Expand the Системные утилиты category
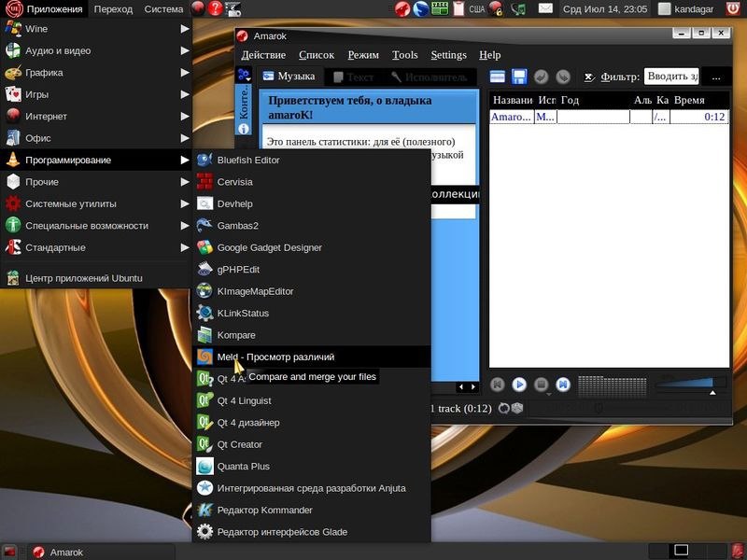Image resolution: width=747 pixels, height=560 pixels. (96, 203)
